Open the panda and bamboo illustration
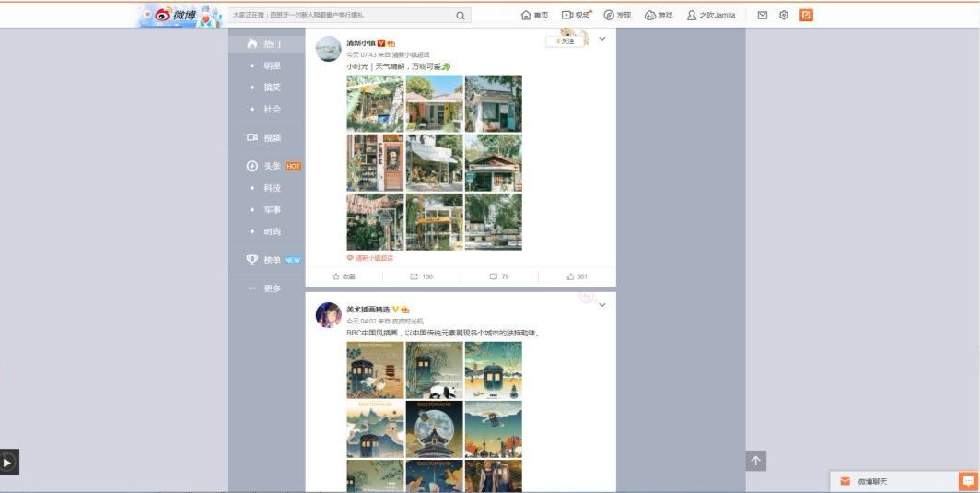This screenshot has height=493, width=980. pos(435,370)
